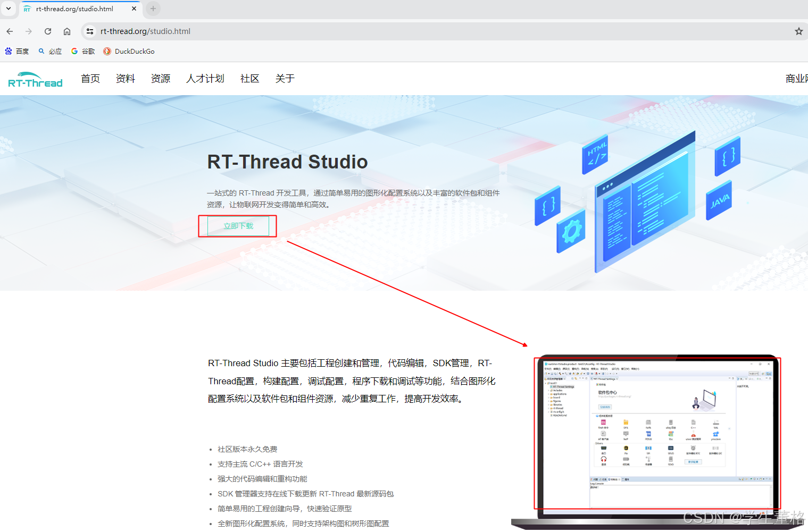
Task: Open the 社区 menu item
Action: point(250,79)
